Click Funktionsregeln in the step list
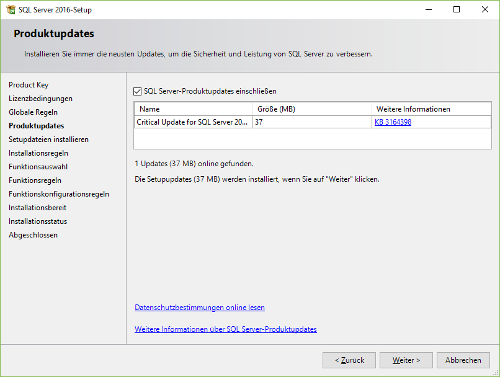 click(35, 180)
